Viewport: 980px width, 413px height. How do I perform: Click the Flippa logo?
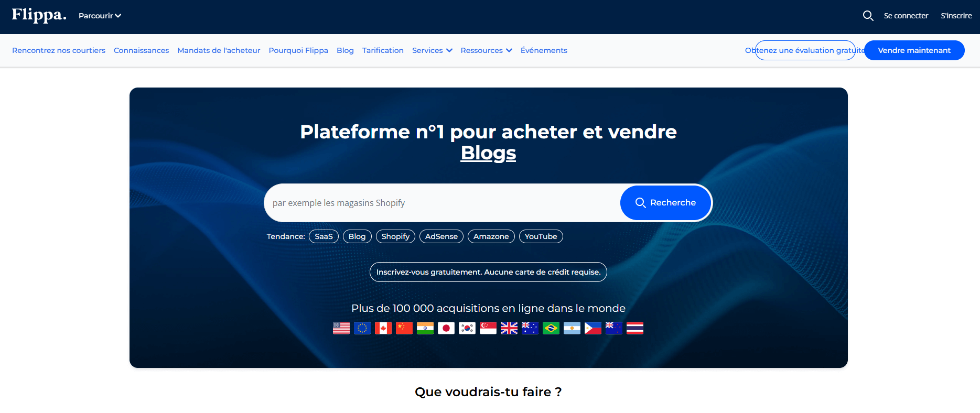[39, 15]
